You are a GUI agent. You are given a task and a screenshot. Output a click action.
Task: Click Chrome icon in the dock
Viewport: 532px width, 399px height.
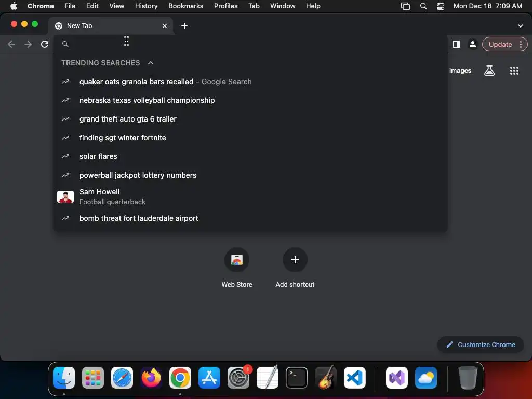[180, 378]
